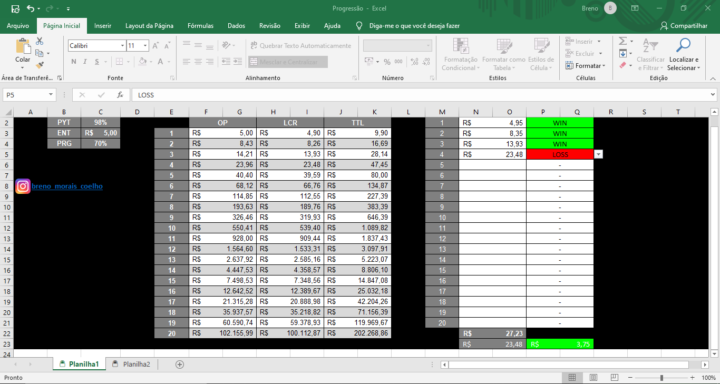Open the font size dropdown

[145, 45]
